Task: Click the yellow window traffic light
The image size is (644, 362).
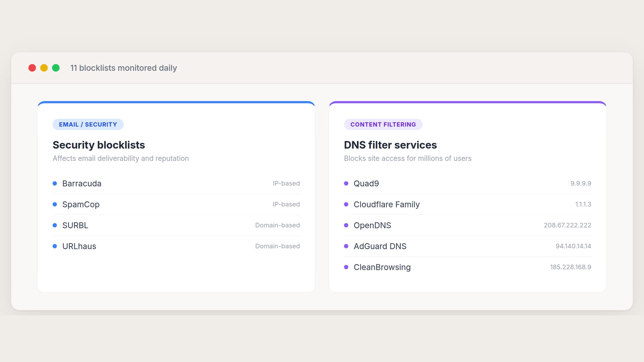Action: (x=44, y=68)
